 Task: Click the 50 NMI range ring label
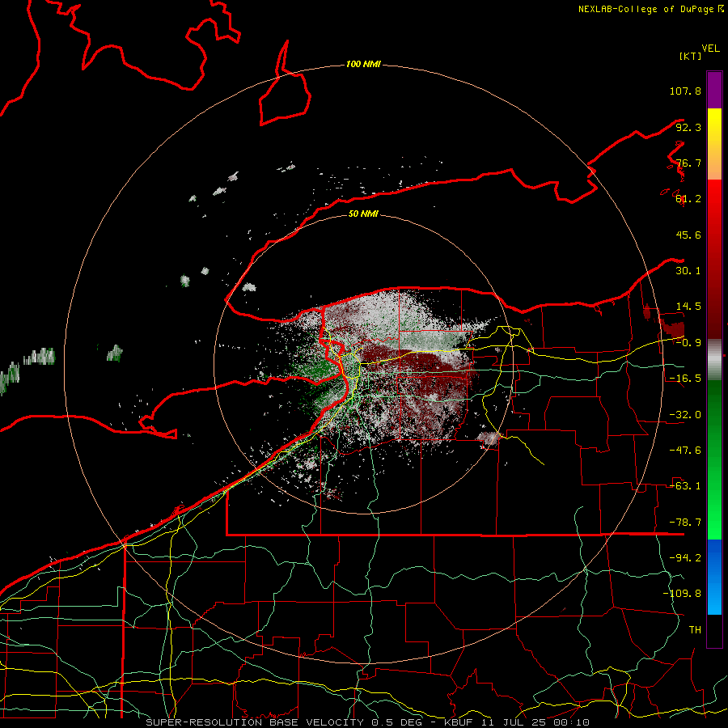click(x=363, y=214)
